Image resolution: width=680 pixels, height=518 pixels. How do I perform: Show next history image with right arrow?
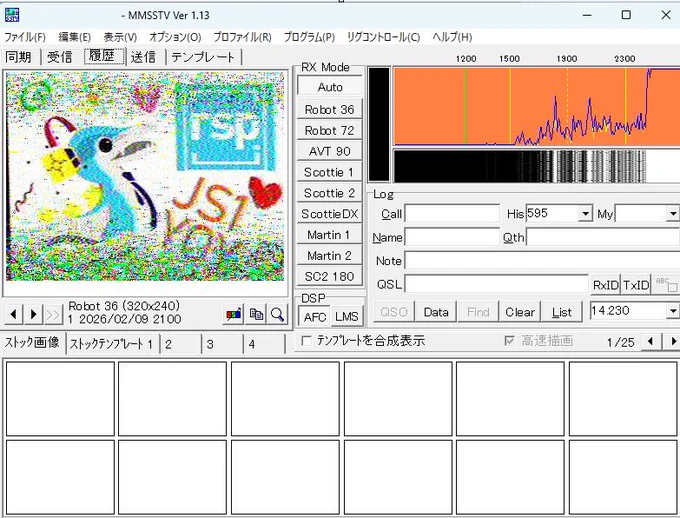tap(33, 314)
